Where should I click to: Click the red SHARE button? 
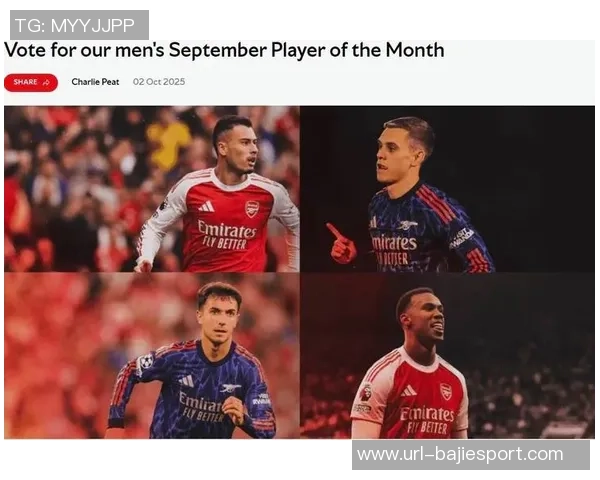pos(31,82)
